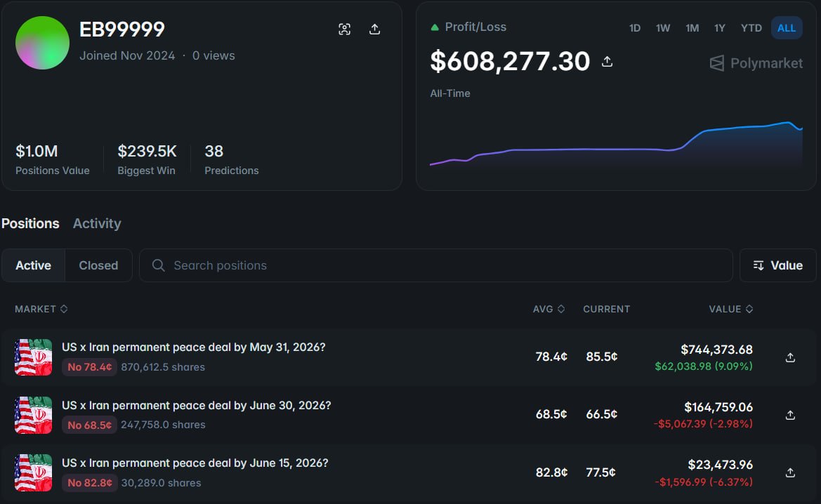
Task: Select the 1D profit/loss timeframe
Action: 635,28
